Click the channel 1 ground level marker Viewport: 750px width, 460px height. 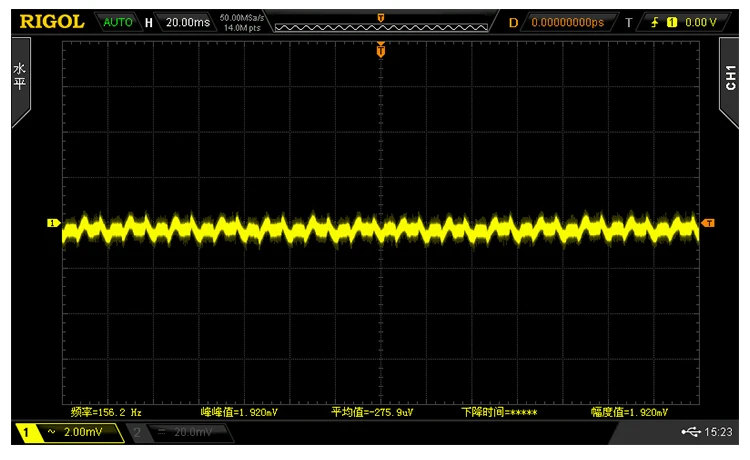click(53, 223)
